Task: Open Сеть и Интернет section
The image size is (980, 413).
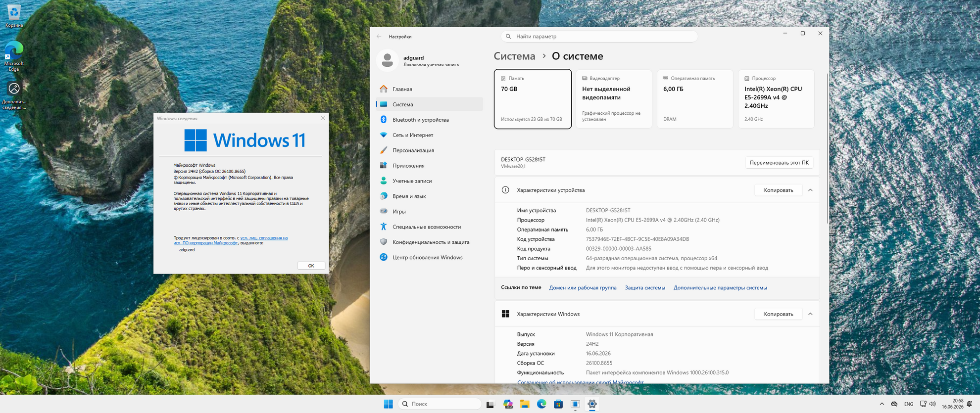Action: click(429, 135)
